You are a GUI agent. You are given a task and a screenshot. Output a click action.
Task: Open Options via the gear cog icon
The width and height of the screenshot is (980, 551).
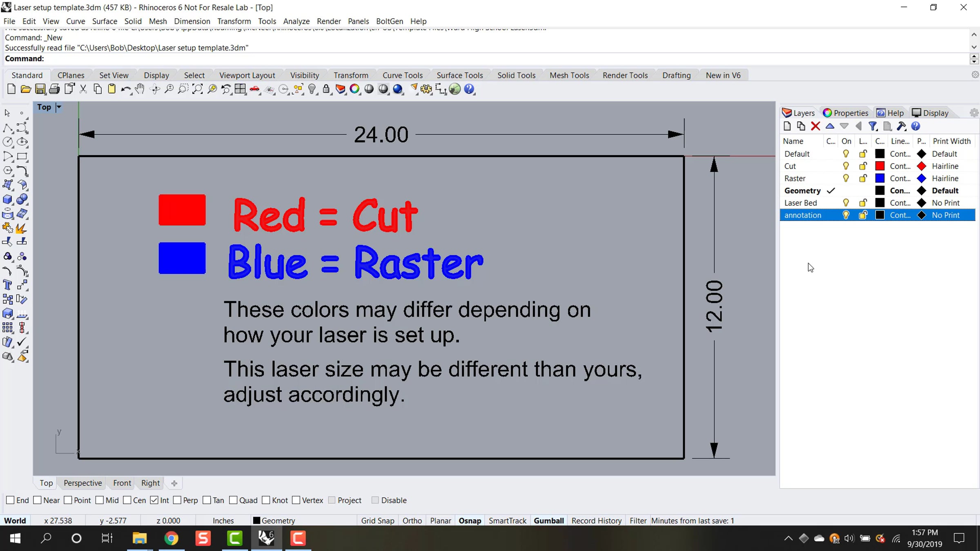click(426, 89)
